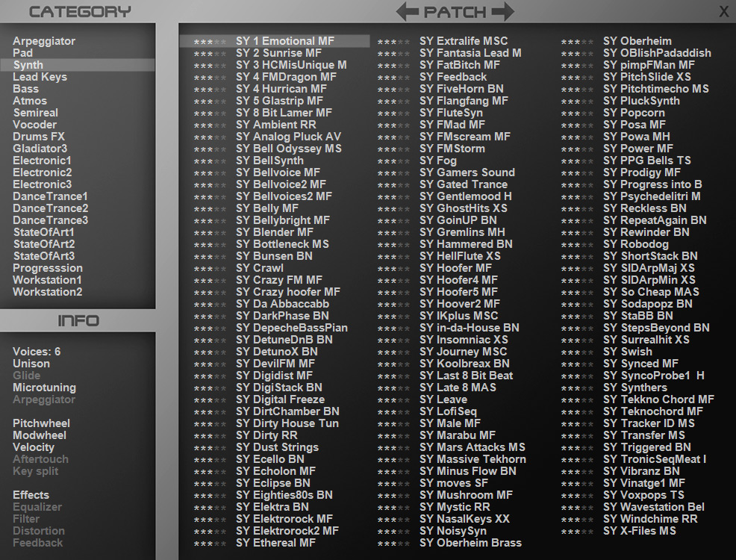Select the SY Tekkno Chord MF patch

pos(658,399)
